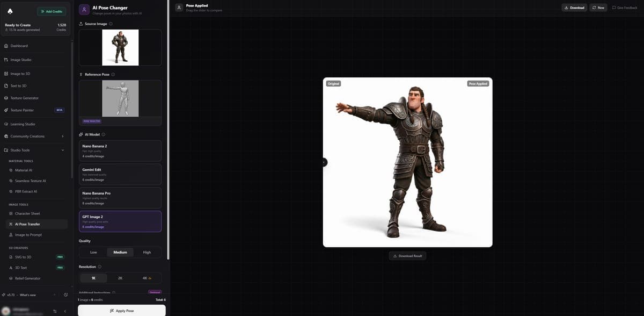Click the Apply Pose button
This screenshot has width=644, height=316.
(x=122, y=311)
